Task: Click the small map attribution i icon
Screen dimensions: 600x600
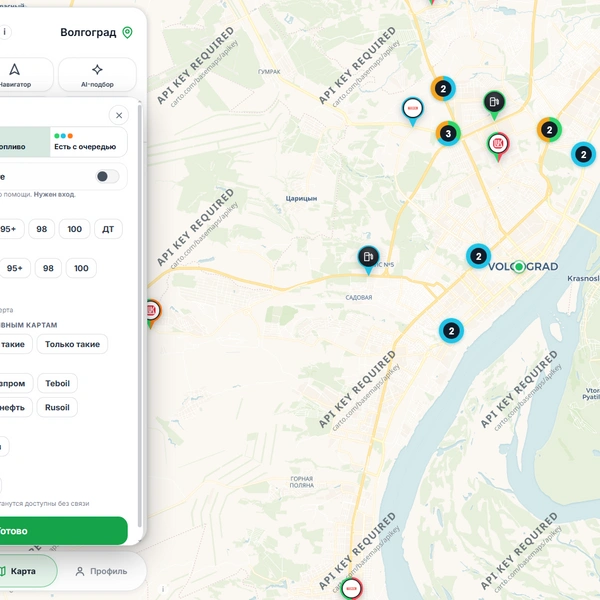Action: [x=163, y=589]
